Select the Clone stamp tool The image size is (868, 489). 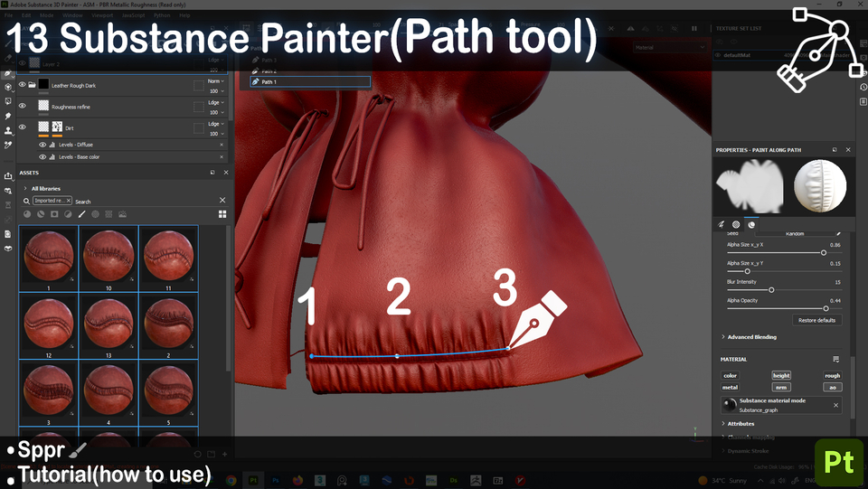pyautogui.click(x=8, y=130)
